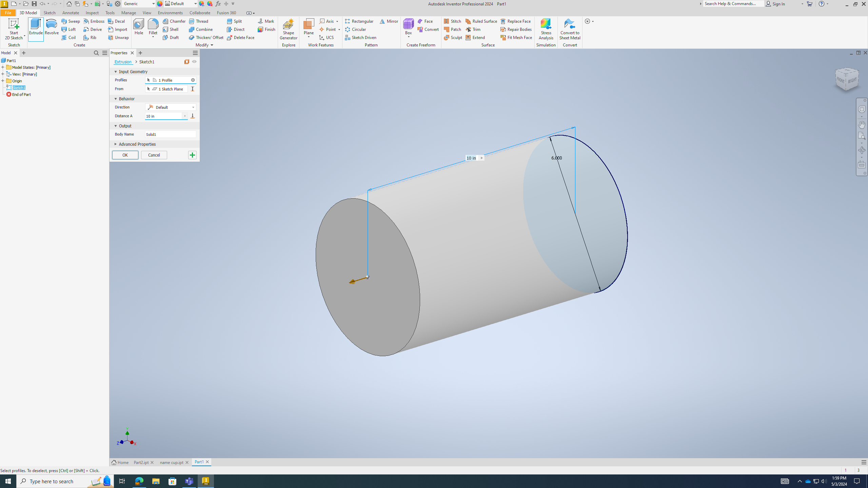Viewport: 868px width, 488px height.
Task: Apply the Thread tool
Action: click(x=199, y=21)
